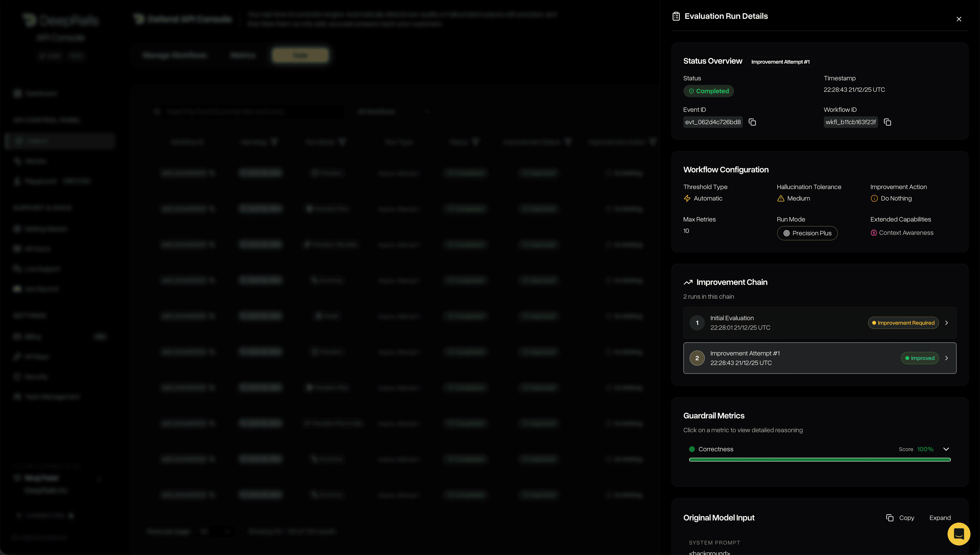Click the Expand button in Original Model Input
Viewport: 980px width, 555px height.
click(x=940, y=518)
